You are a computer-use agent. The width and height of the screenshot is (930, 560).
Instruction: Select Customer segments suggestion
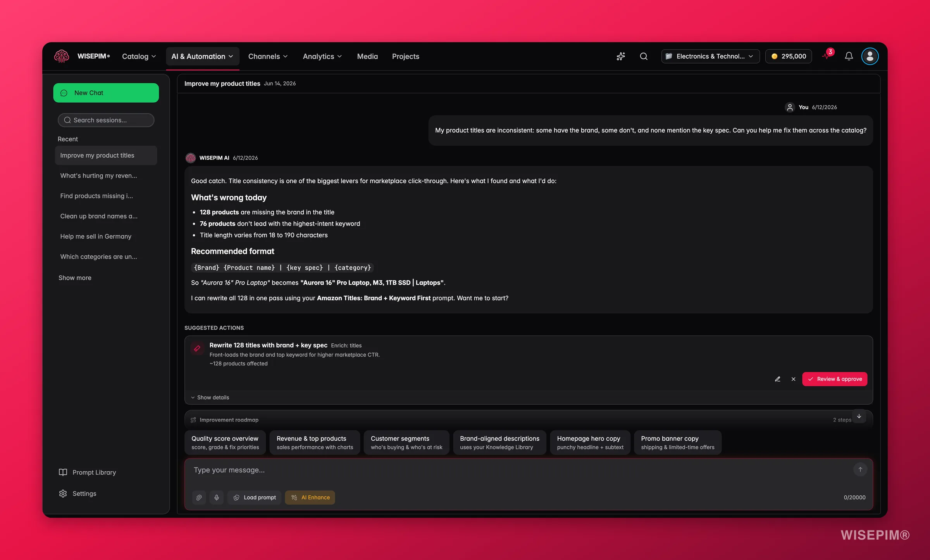[406, 442]
